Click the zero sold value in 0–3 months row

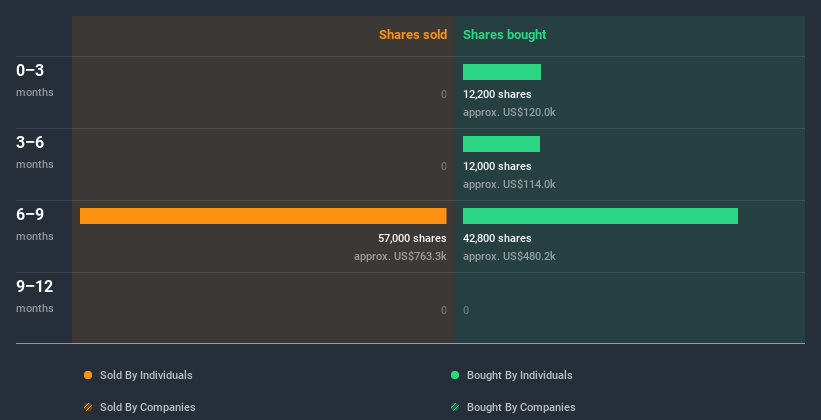pyautogui.click(x=443, y=94)
